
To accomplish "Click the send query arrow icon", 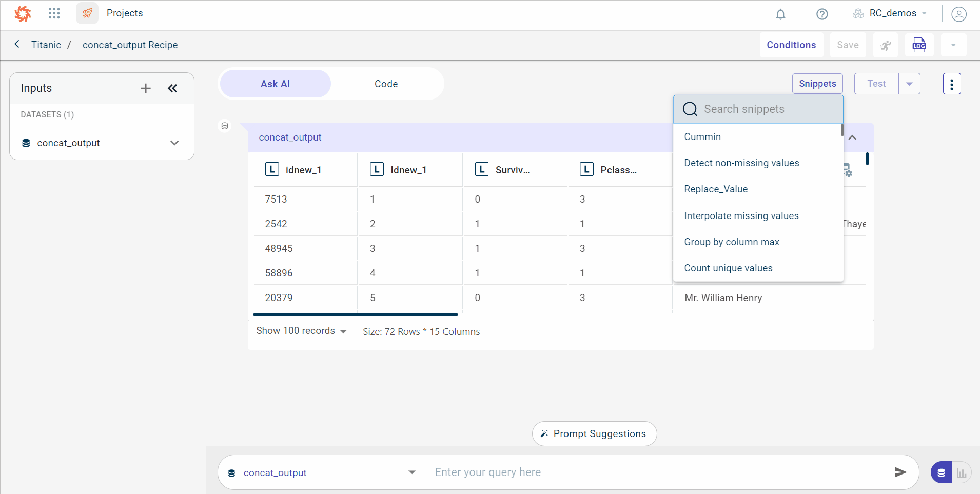I will pos(900,472).
